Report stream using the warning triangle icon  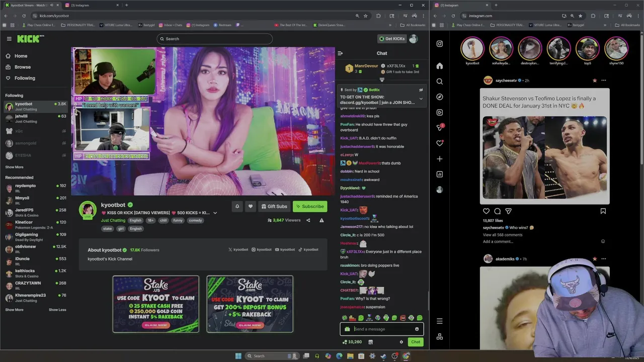(x=321, y=220)
